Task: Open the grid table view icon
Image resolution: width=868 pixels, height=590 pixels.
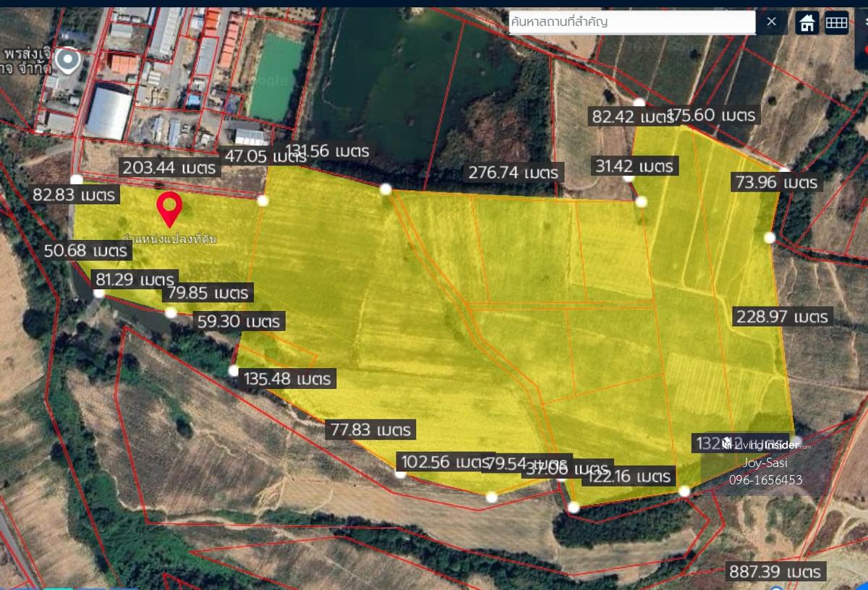Action: coord(836,22)
